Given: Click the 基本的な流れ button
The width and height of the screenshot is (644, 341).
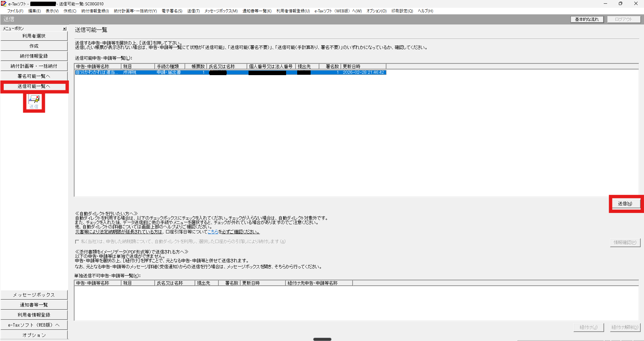Looking at the screenshot, I should [587, 19].
